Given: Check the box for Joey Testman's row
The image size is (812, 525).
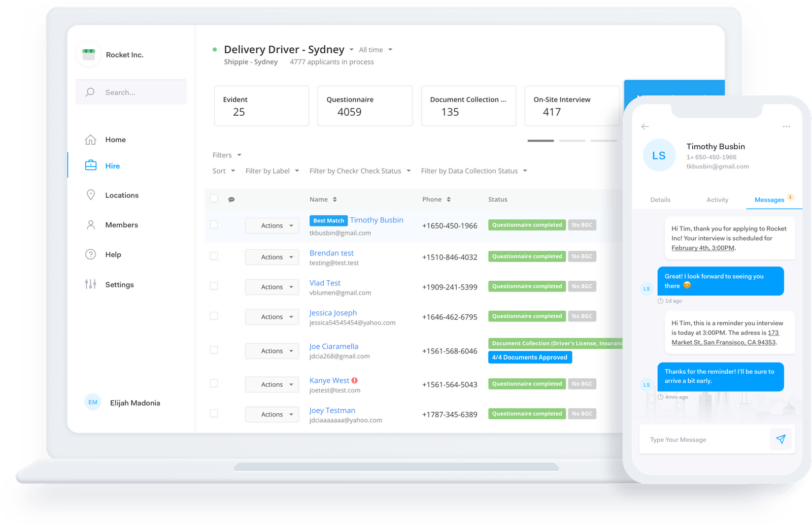Looking at the screenshot, I should (214, 413).
